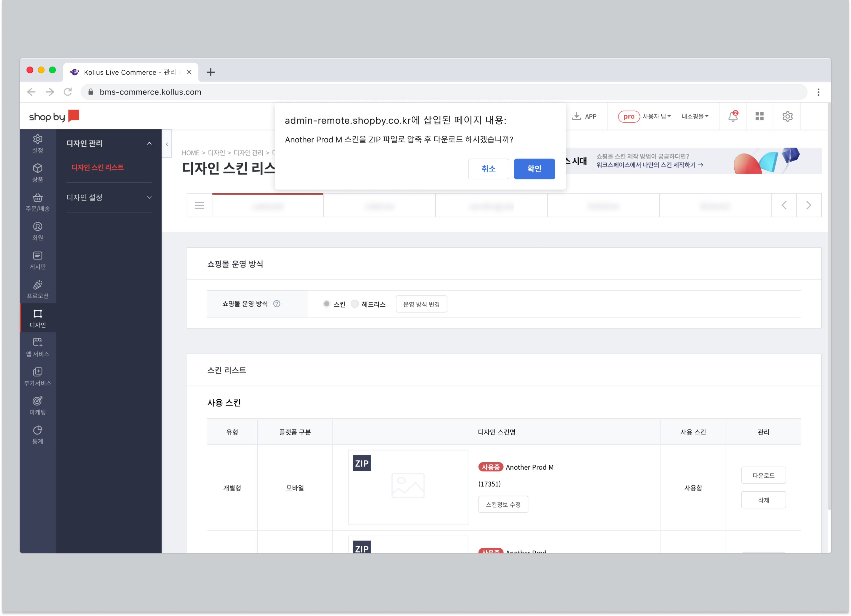Click the Another Prod M skin thumbnail

pos(408,487)
